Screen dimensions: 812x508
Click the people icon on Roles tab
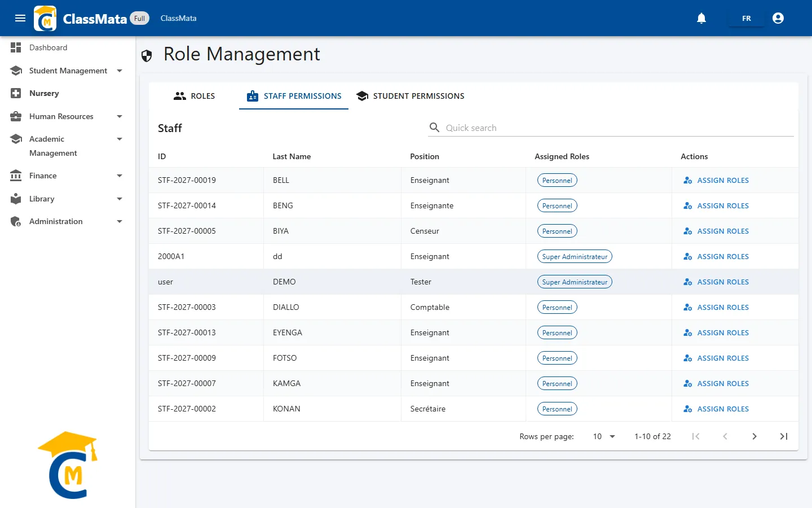(180, 96)
